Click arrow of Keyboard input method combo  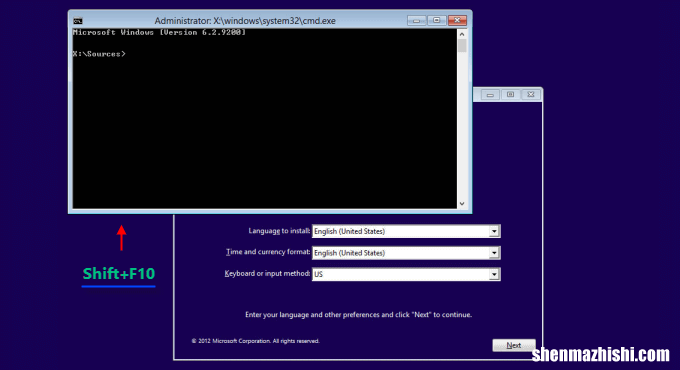tap(494, 274)
